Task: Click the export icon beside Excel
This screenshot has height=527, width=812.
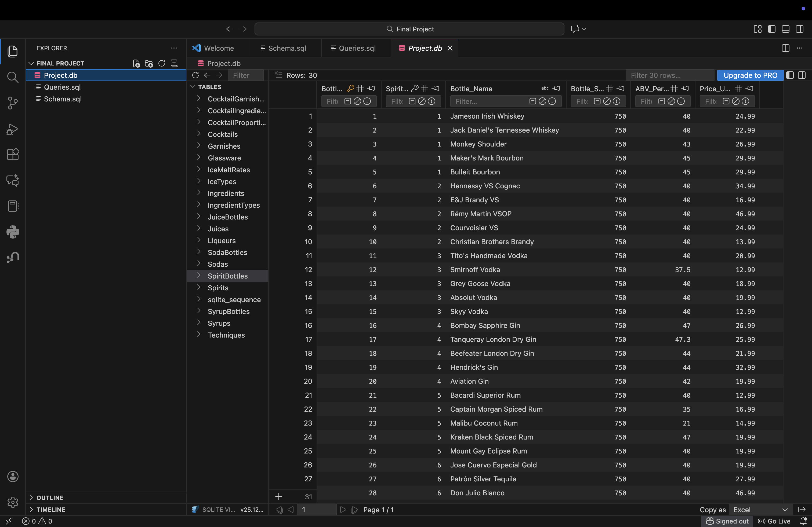Action: tap(802, 510)
